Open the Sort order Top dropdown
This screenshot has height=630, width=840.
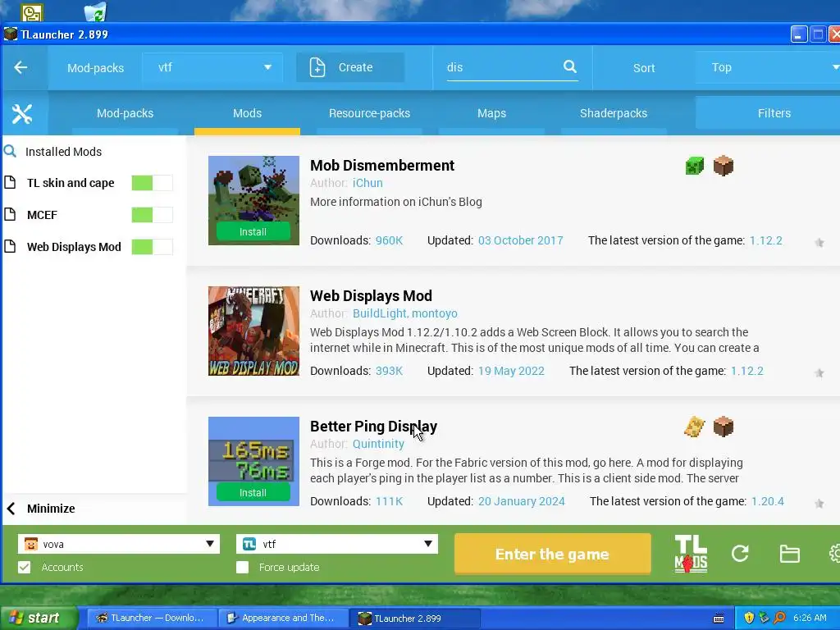click(768, 67)
